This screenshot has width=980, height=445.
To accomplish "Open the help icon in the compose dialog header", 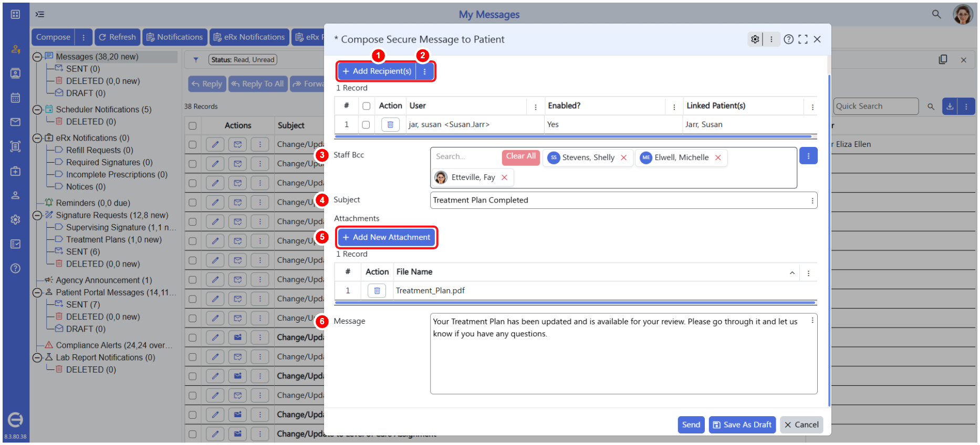I will coord(788,39).
